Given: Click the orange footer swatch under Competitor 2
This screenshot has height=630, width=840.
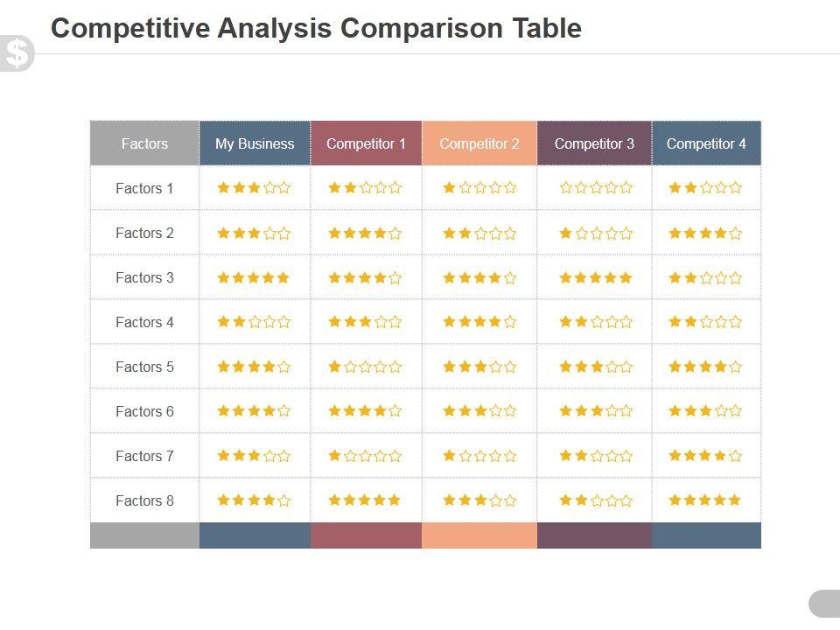Looking at the screenshot, I should [479, 535].
